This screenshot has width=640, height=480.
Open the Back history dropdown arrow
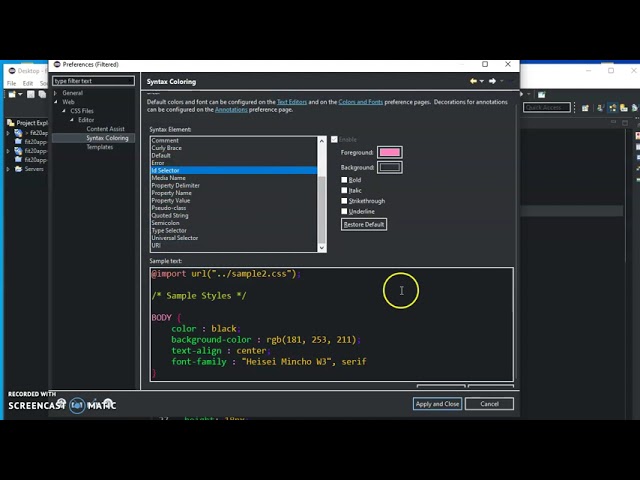(482, 81)
